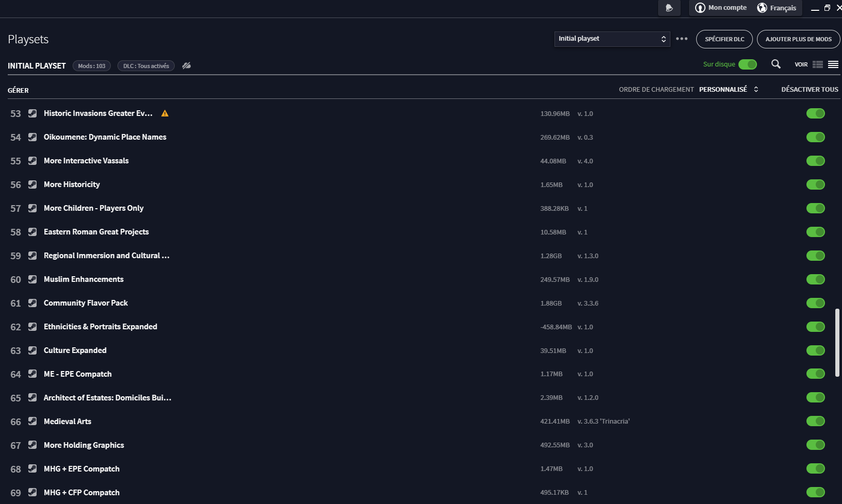Click the Steam icon beside More Interactive Vassals

32,161
